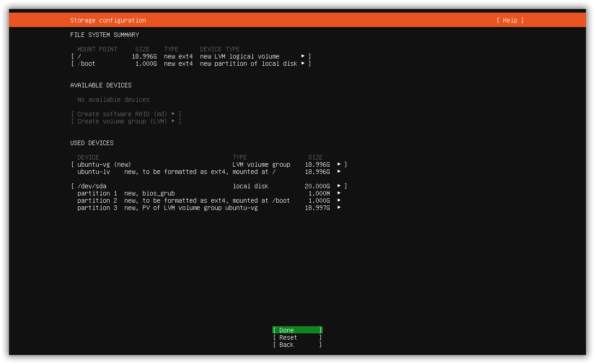Open the ubuntu-lv logical volume arrow

click(339, 172)
